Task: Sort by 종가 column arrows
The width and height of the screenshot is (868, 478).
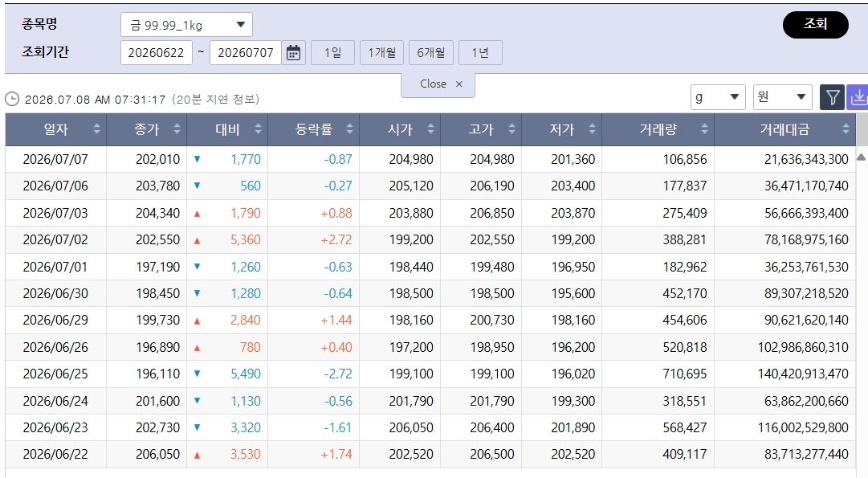Action: [x=177, y=129]
